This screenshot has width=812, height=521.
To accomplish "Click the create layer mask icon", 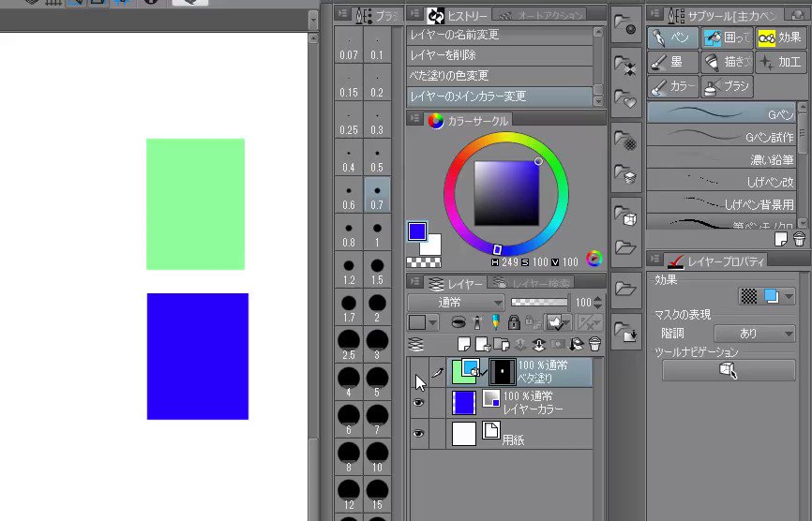I will 557,344.
